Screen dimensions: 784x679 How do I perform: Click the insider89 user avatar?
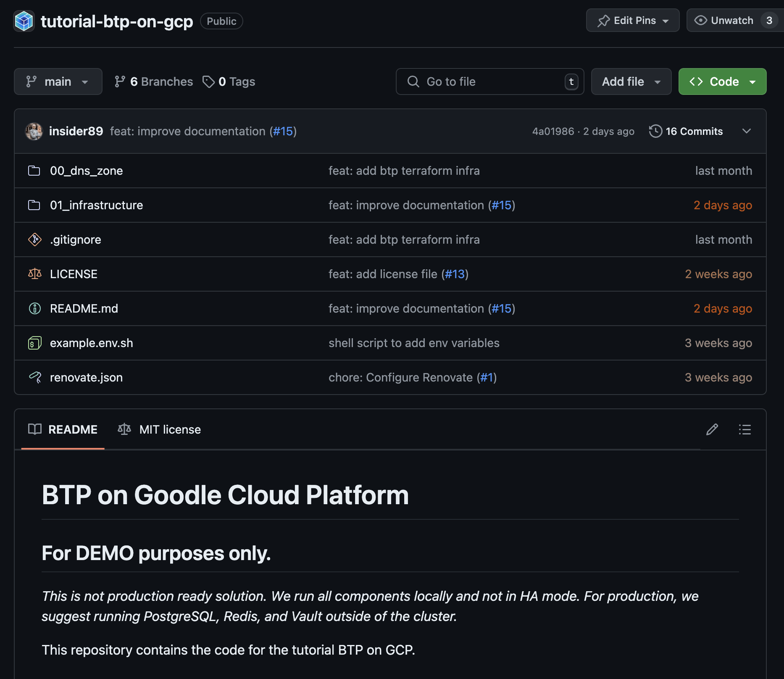pos(34,132)
